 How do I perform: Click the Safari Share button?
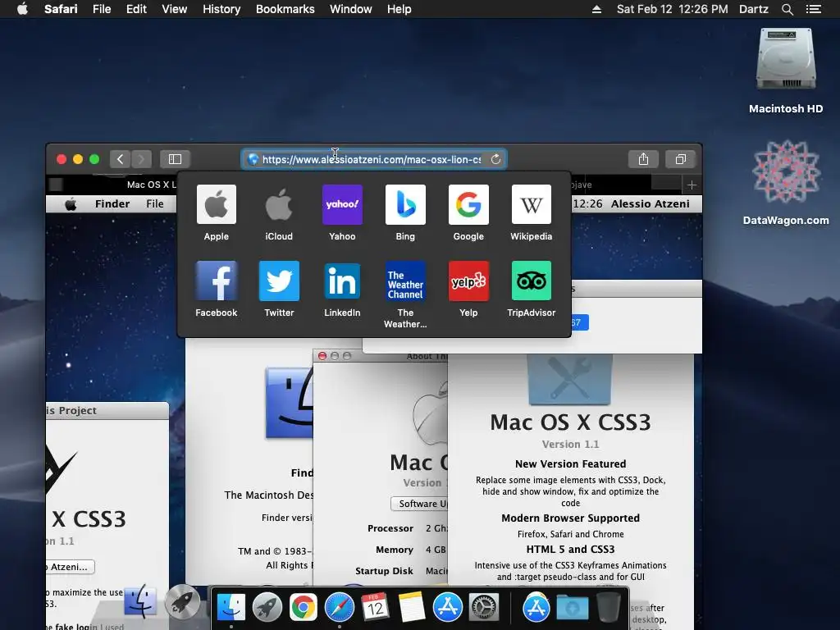pyautogui.click(x=643, y=159)
